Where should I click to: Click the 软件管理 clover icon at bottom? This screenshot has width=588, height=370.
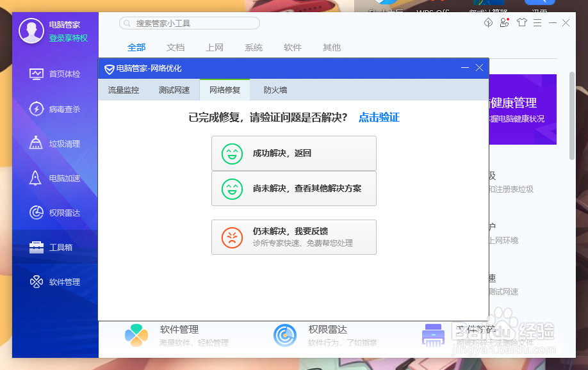(x=136, y=335)
